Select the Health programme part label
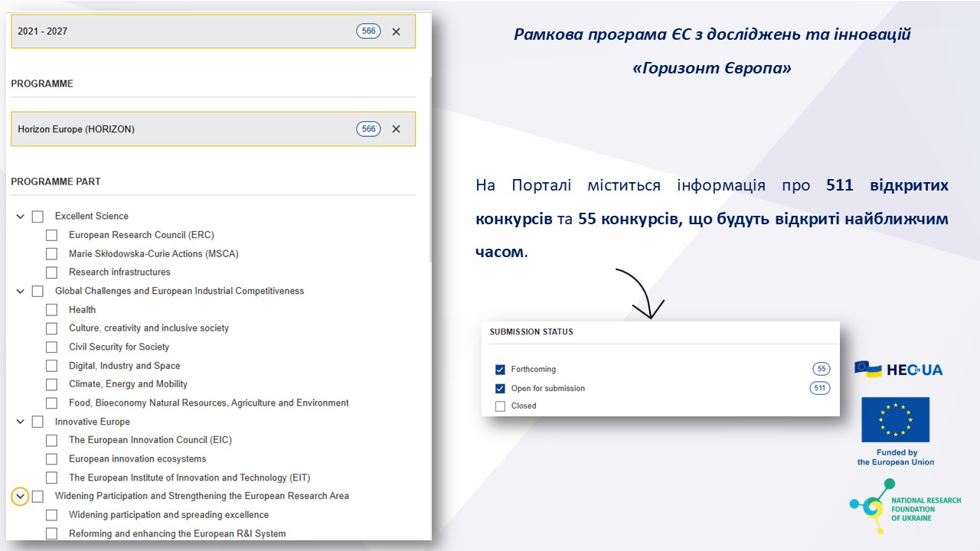The height and width of the screenshot is (551, 980). point(82,310)
